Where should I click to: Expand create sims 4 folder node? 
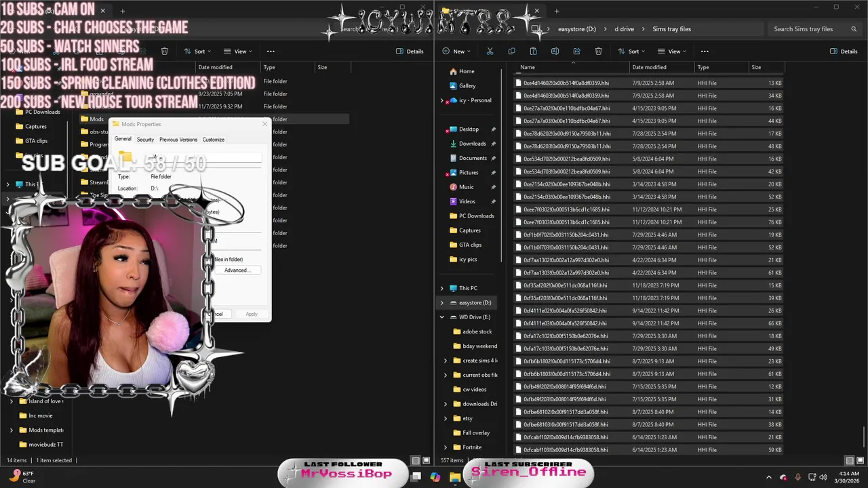tap(446, 361)
